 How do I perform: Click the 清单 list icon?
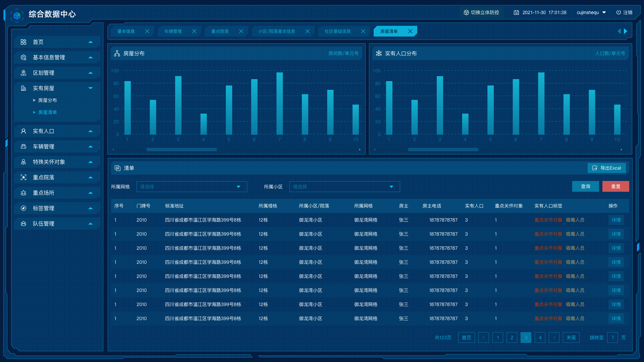click(x=117, y=168)
